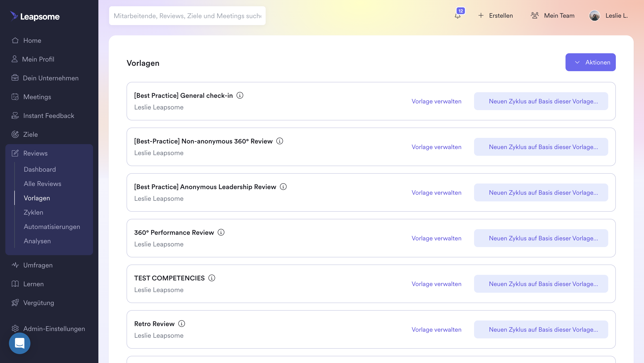Image resolution: width=644 pixels, height=363 pixels.
Task: Click the Home house icon
Action: (15, 40)
